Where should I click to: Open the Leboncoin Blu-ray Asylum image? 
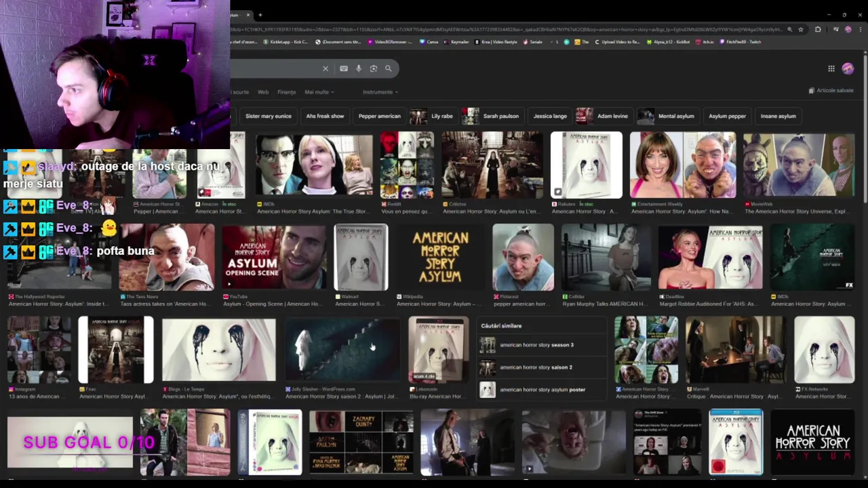tap(438, 350)
